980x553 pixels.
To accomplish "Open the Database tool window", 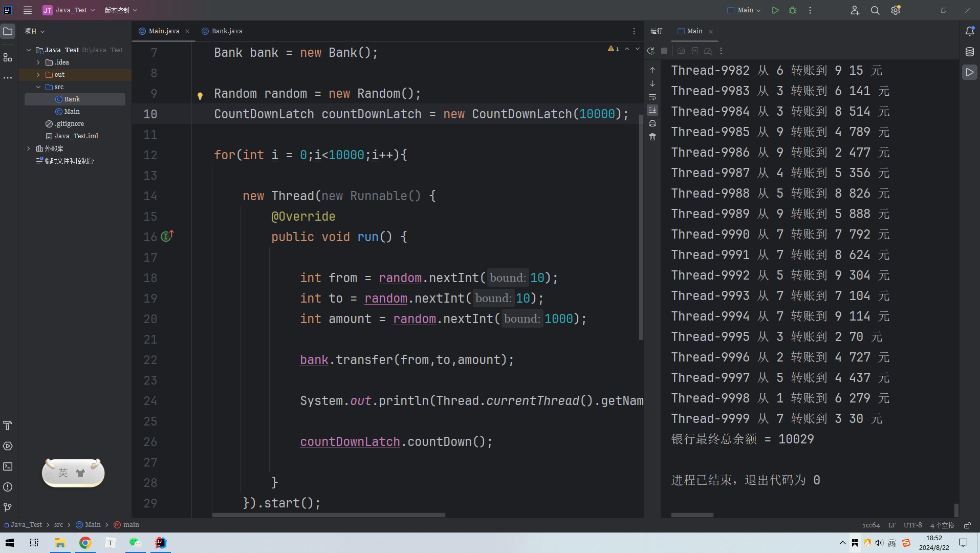I will (970, 52).
